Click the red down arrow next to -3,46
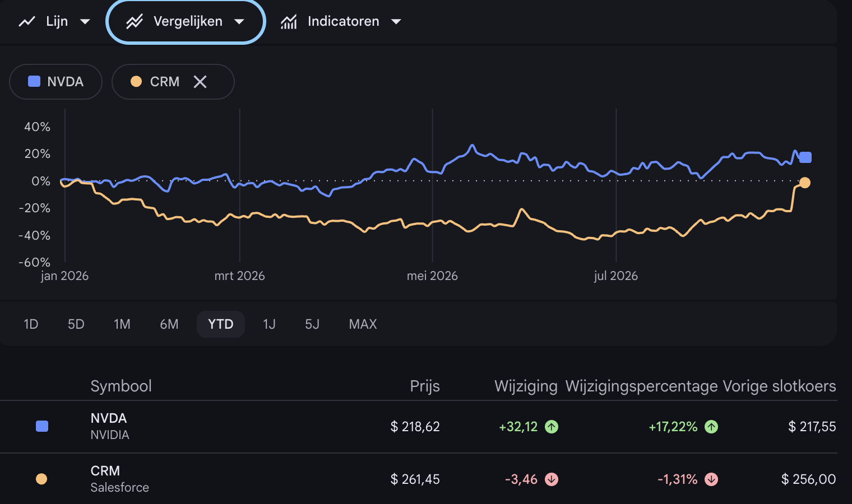The image size is (852, 504). [552, 479]
